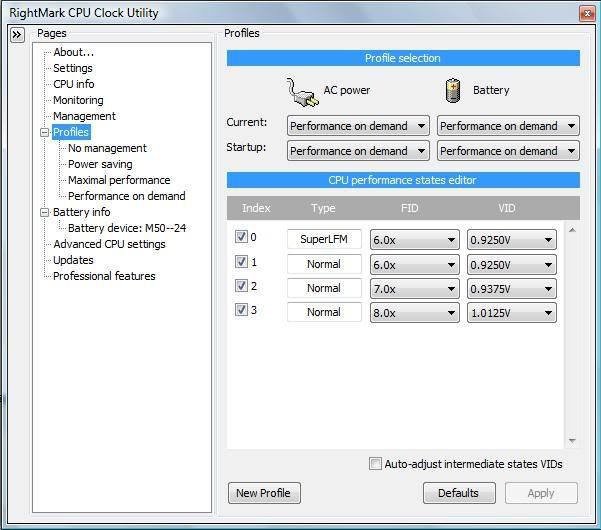Screen dimensions: 601x530
Task: Click the double-chevron pages toggle icon
Action: coord(17,35)
